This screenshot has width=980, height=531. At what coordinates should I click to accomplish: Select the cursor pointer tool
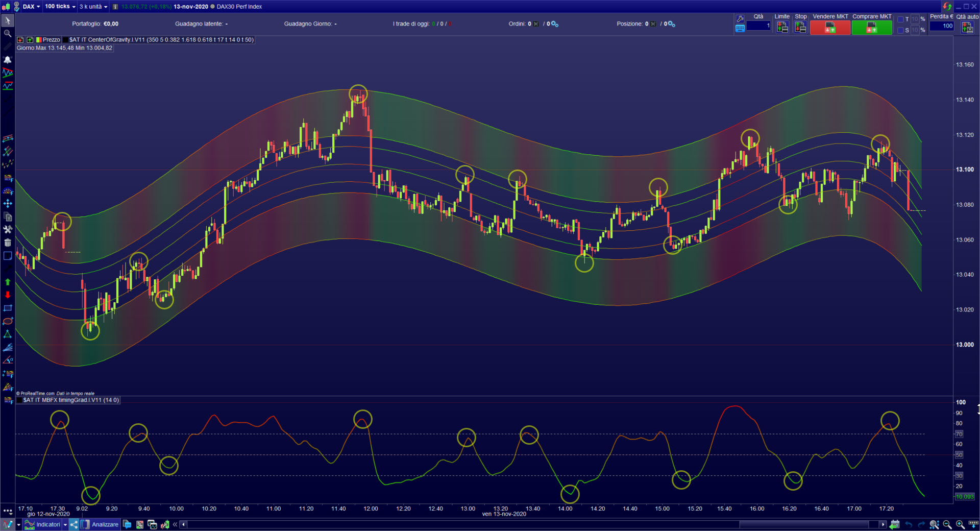[x=8, y=20]
